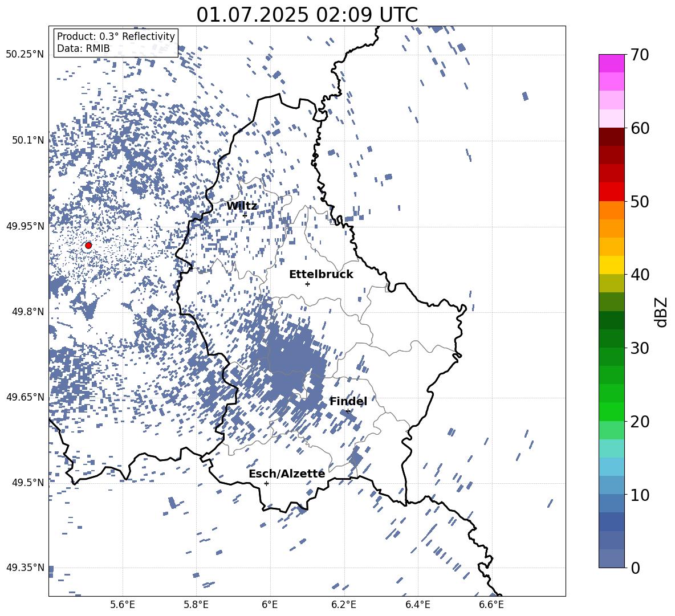Click the Findel station label
This screenshot has width=675, height=616.
(348, 401)
